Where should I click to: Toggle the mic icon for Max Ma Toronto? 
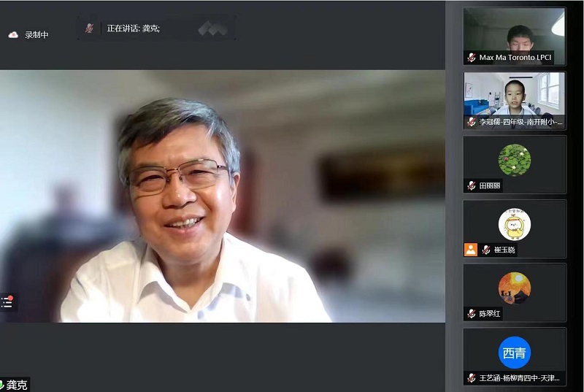pos(472,58)
